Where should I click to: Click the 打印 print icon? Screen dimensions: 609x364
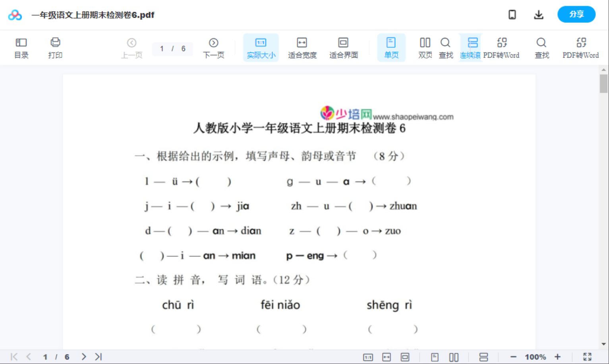click(55, 48)
